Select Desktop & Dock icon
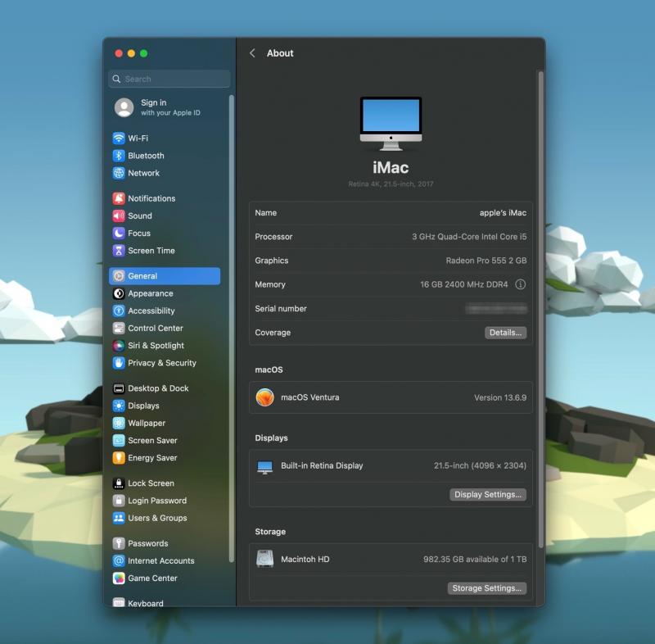This screenshot has width=655, height=644. click(x=119, y=388)
